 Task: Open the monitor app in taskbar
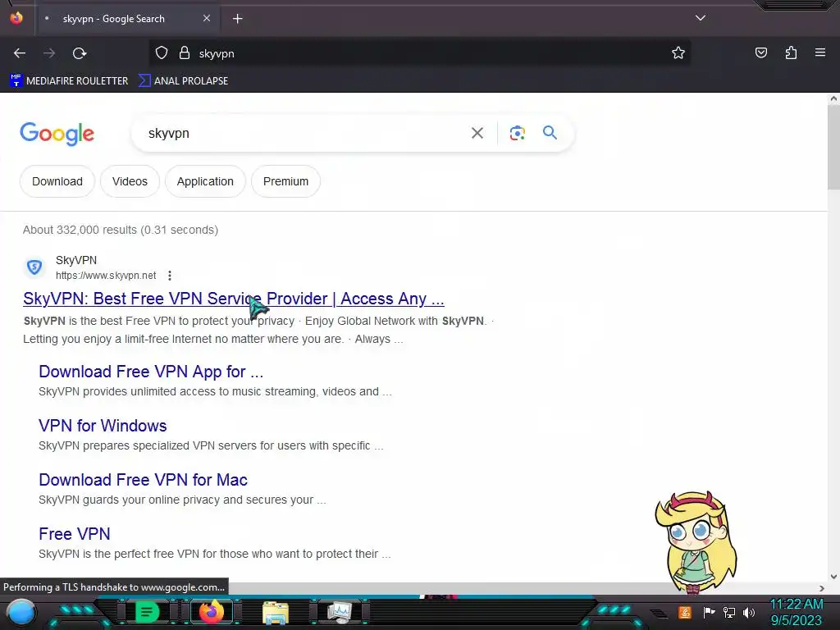tap(340, 612)
